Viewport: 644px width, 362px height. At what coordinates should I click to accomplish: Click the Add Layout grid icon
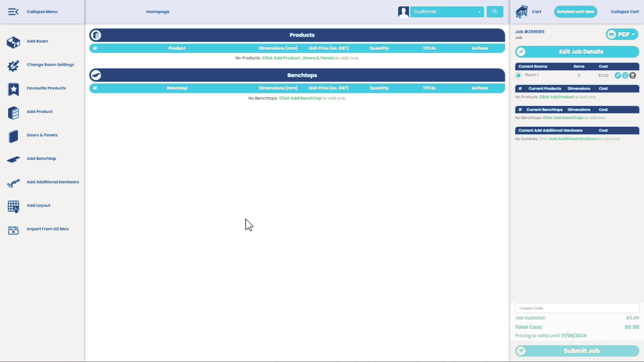coord(13,206)
